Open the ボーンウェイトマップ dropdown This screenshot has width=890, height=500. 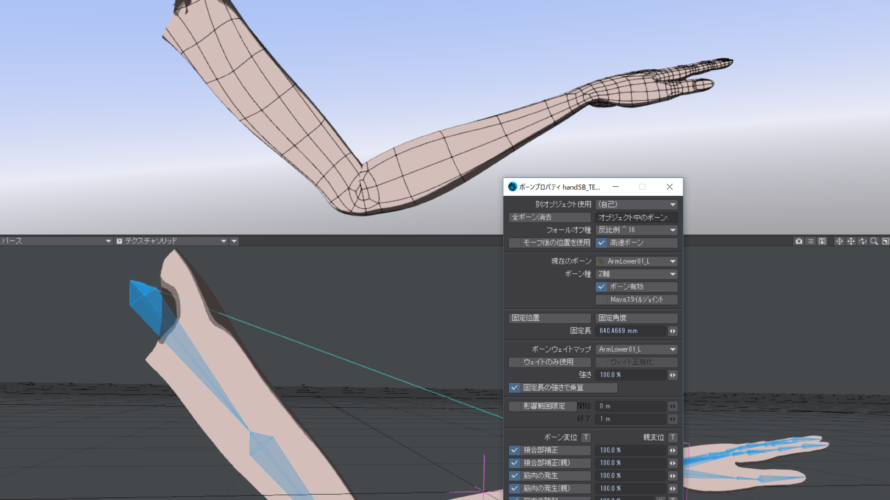636,349
